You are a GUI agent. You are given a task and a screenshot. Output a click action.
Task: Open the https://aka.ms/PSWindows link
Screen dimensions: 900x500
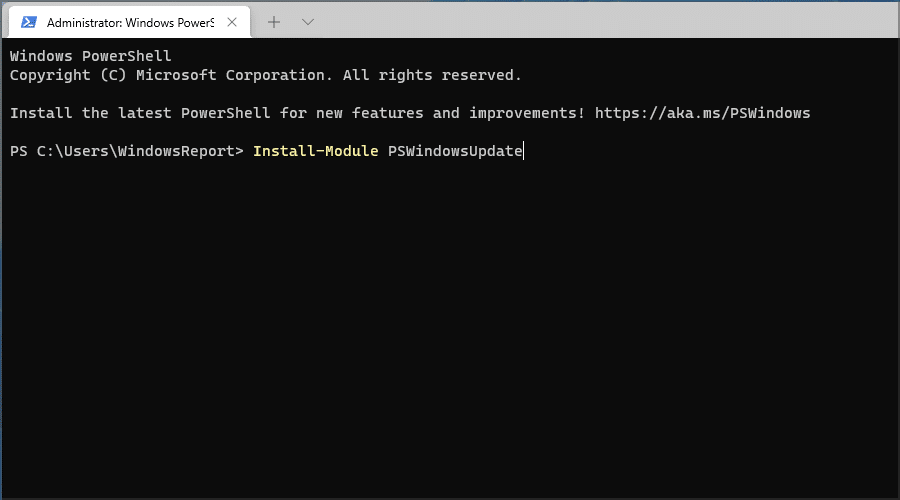702,113
